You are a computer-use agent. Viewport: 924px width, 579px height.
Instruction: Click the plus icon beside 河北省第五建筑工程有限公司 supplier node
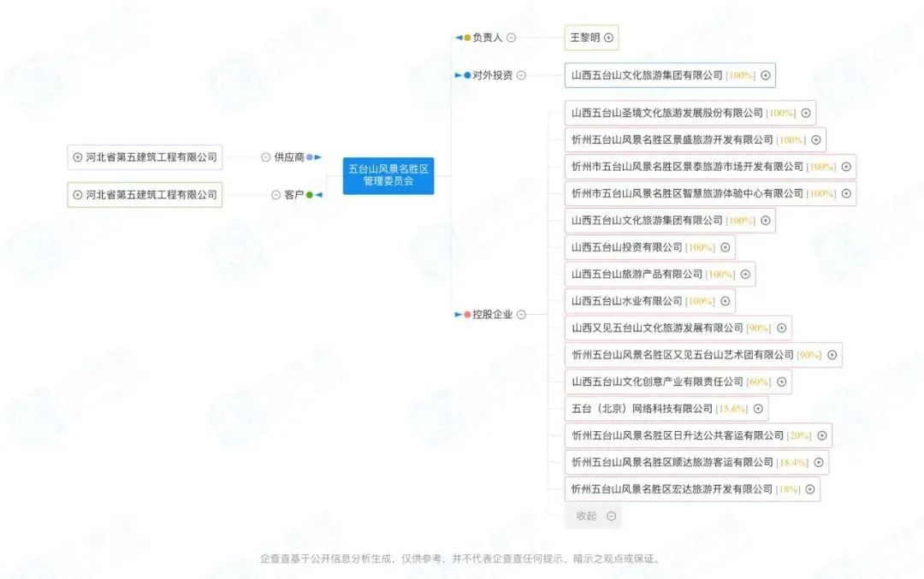tap(78, 157)
